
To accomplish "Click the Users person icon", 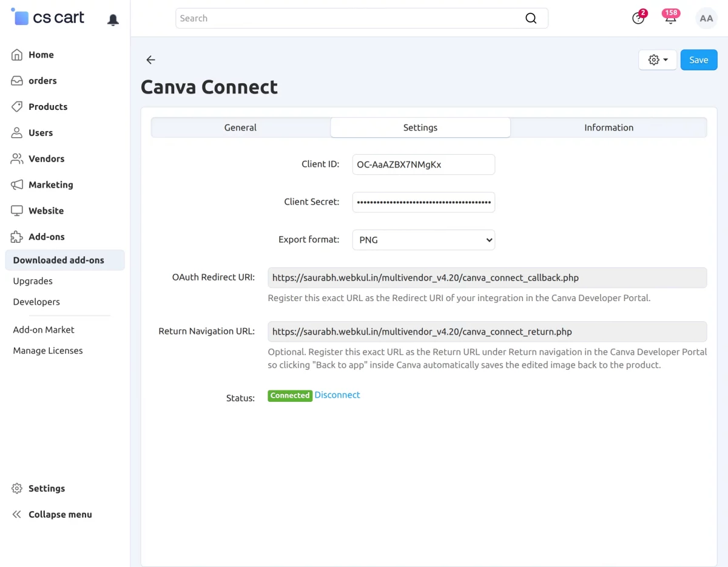I will point(17,133).
